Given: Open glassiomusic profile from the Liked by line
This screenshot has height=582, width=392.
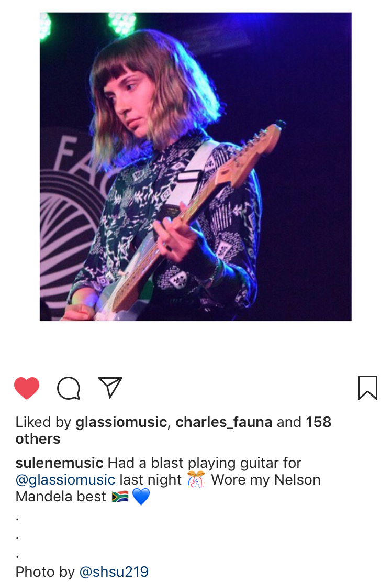Looking at the screenshot, I should pos(121,422).
